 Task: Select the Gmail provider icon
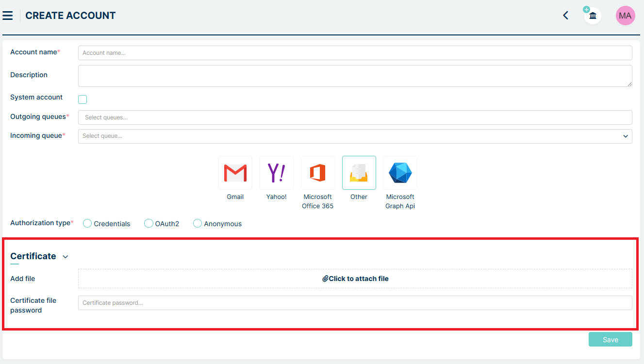coord(235,173)
